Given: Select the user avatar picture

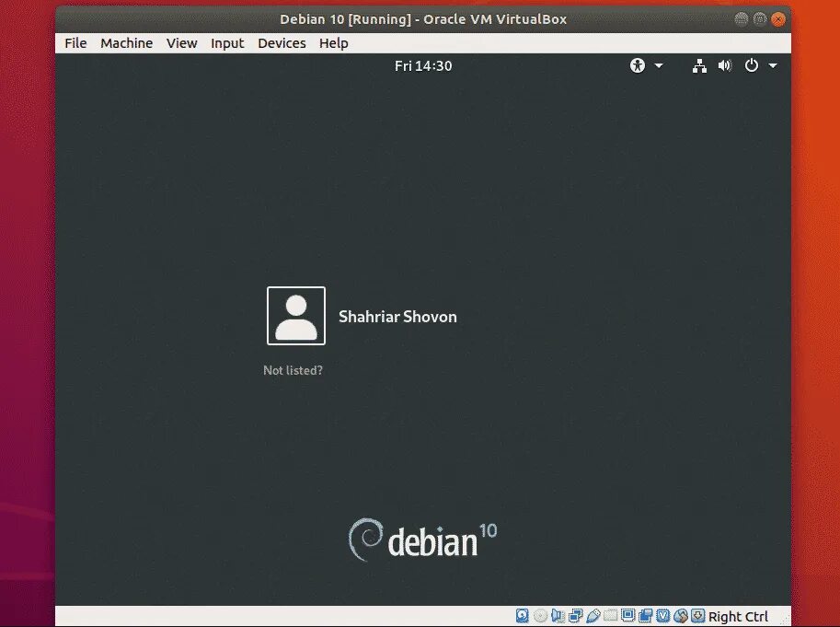Looking at the screenshot, I should point(296,316).
